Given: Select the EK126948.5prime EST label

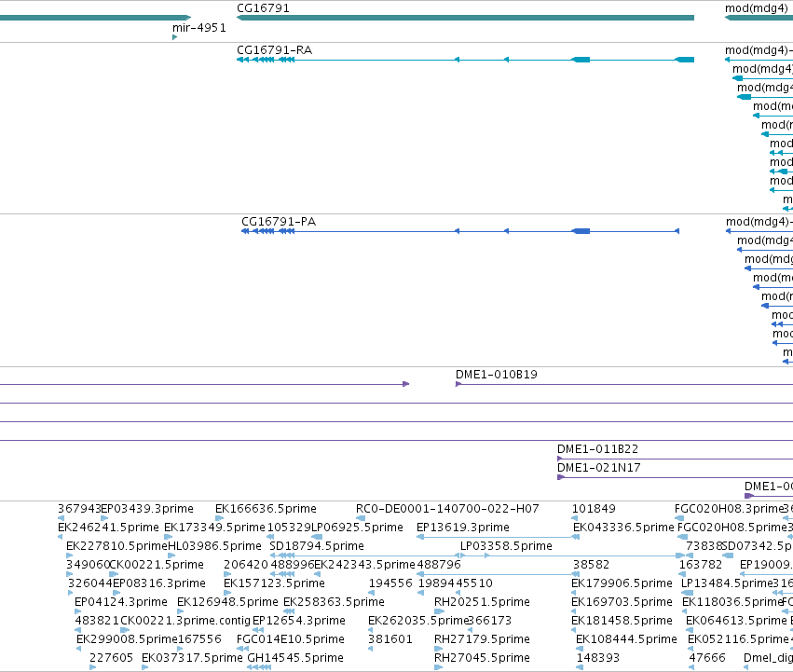Looking at the screenshot, I should point(227,602).
